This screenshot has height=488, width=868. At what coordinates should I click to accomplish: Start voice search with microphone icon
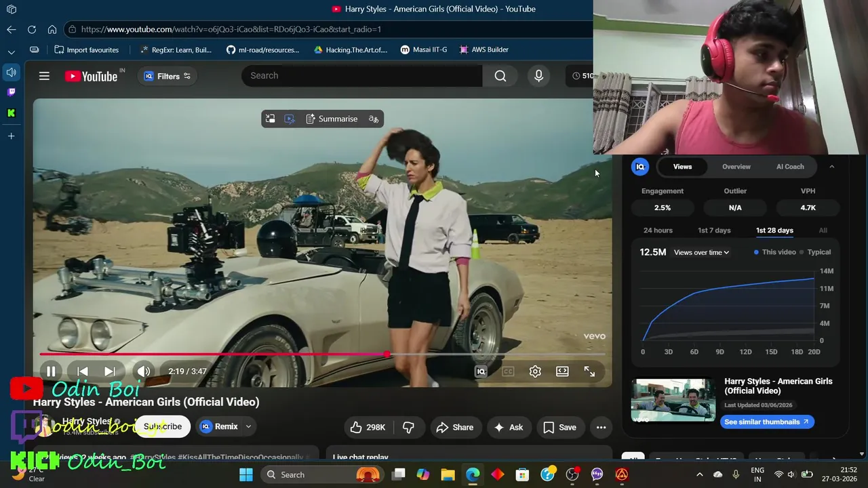click(x=538, y=75)
